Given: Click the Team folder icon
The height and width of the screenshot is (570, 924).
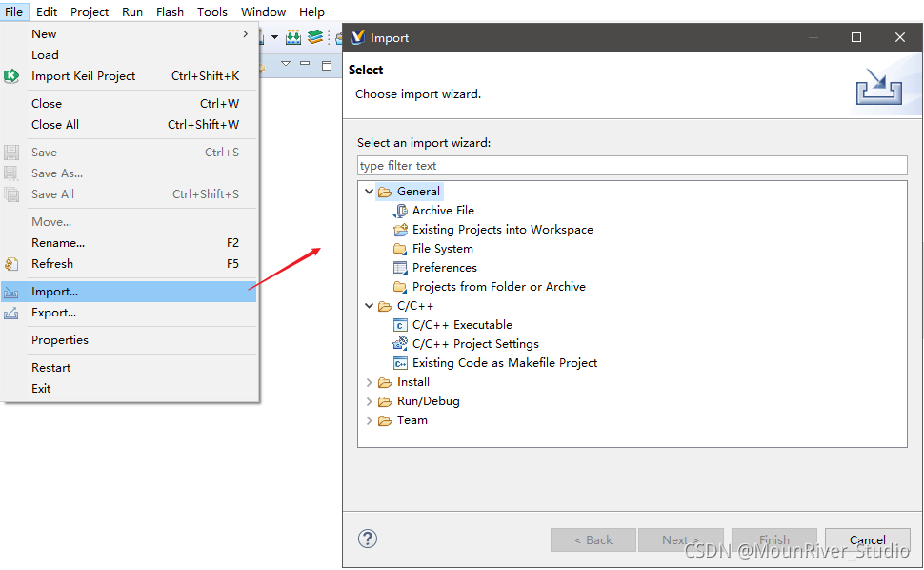Looking at the screenshot, I should point(385,421).
